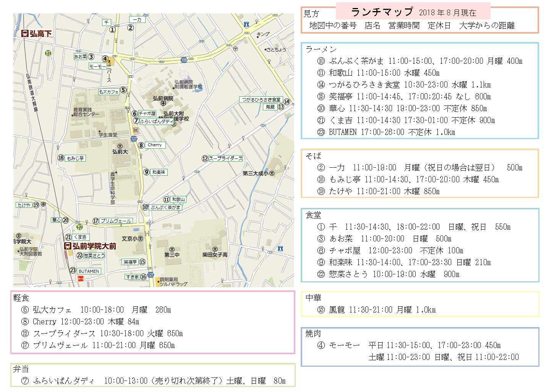Viewport: 554px width, 392px height.
Task: Click the school symbol beside 第三大成小
Action: pos(272,173)
